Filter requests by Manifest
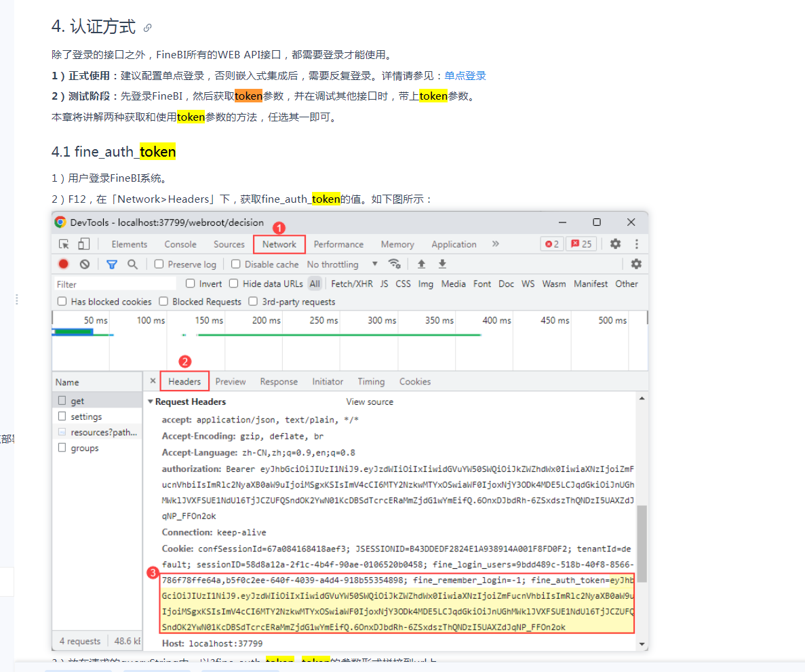The height and width of the screenshot is (672, 805). point(591,284)
